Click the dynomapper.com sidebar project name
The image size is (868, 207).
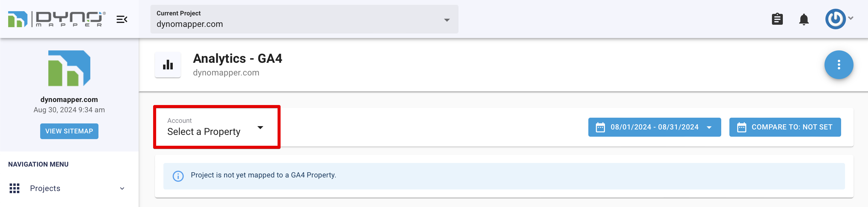pos(69,100)
